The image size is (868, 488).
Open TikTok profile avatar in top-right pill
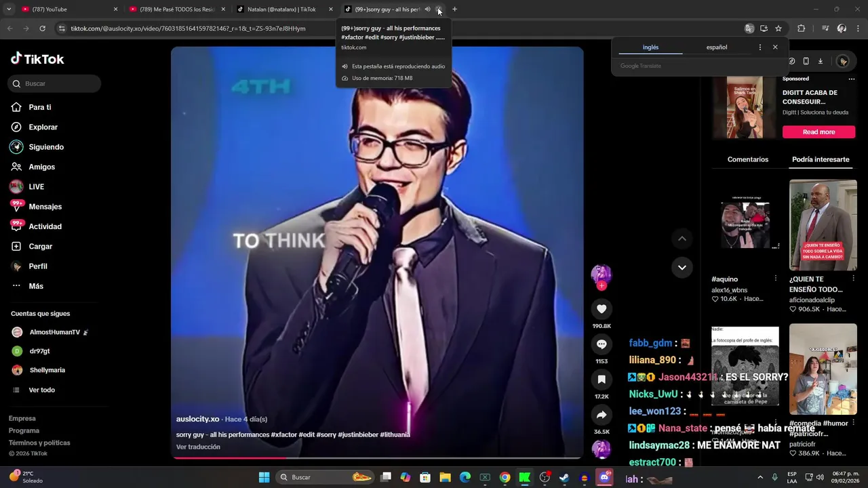(x=843, y=61)
